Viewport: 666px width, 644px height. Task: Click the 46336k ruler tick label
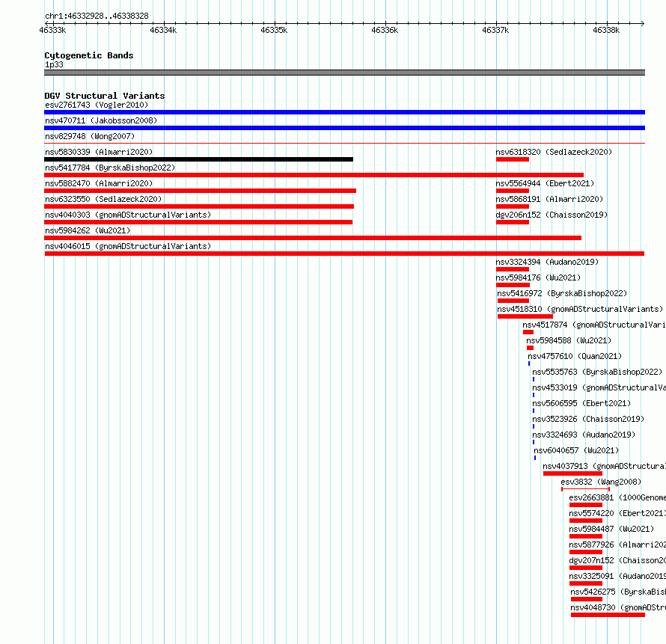coord(385,30)
